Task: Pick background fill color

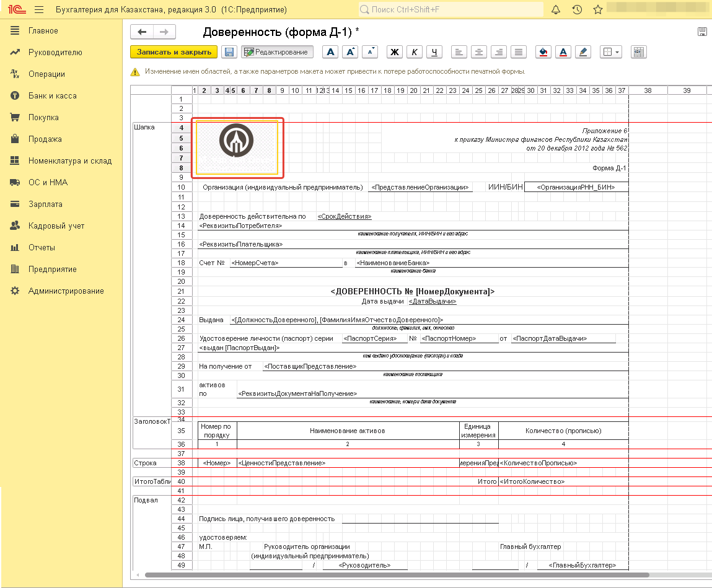Action: pos(543,52)
